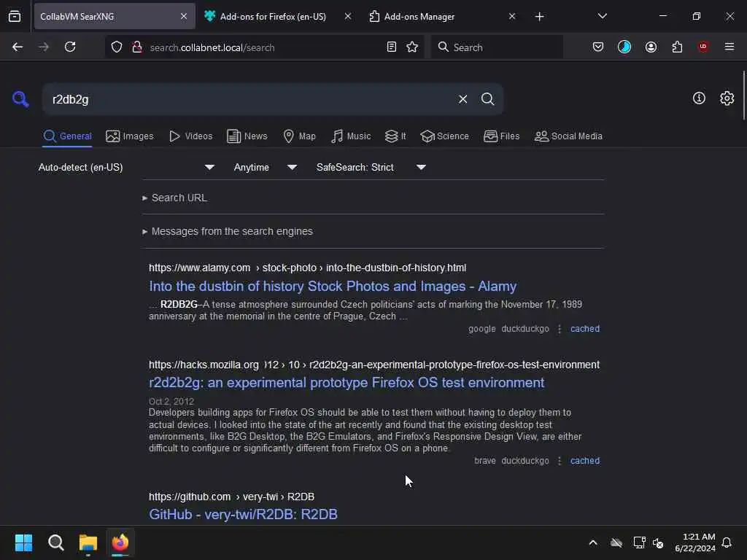The height and width of the screenshot is (560, 747).
Task: Open the language Auto-detect (en-US) dropdown
Action: (x=127, y=167)
